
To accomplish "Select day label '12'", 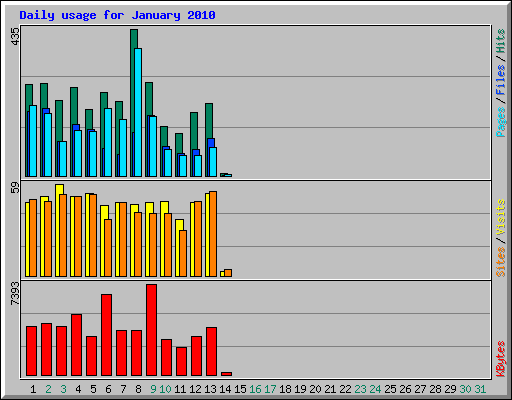I will [x=195, y=389].
